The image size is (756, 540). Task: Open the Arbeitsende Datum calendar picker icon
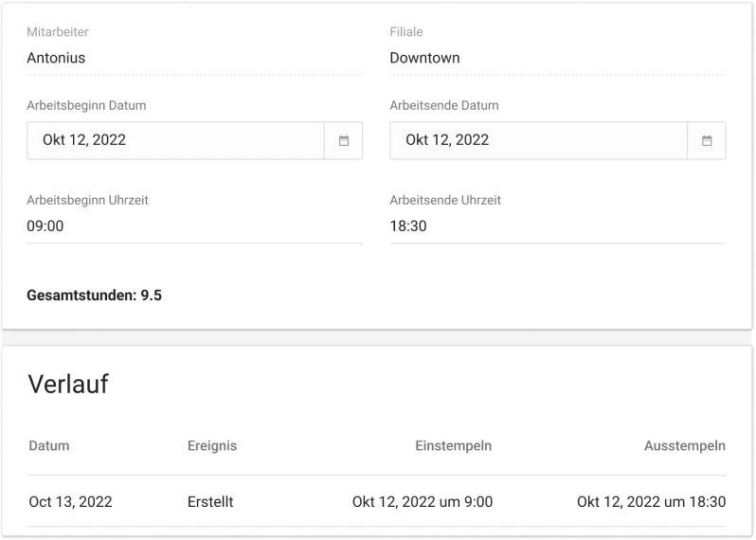(706, 140)
